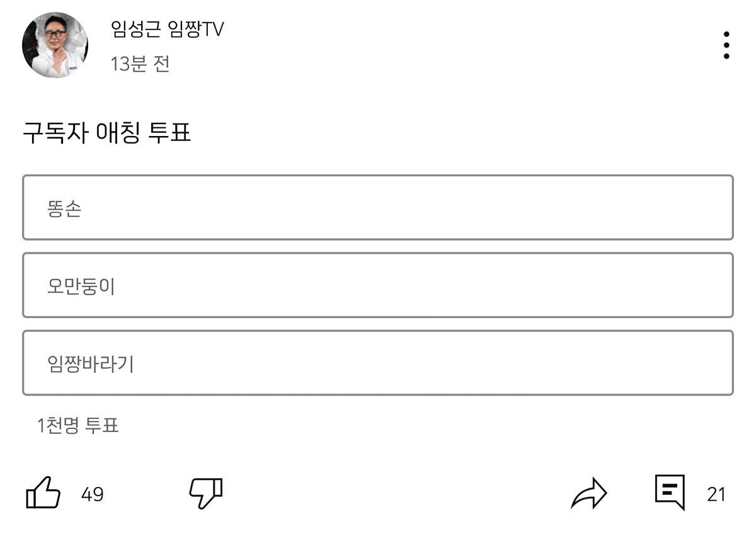Click the 1천명 투표 vote count

point(78,426)
